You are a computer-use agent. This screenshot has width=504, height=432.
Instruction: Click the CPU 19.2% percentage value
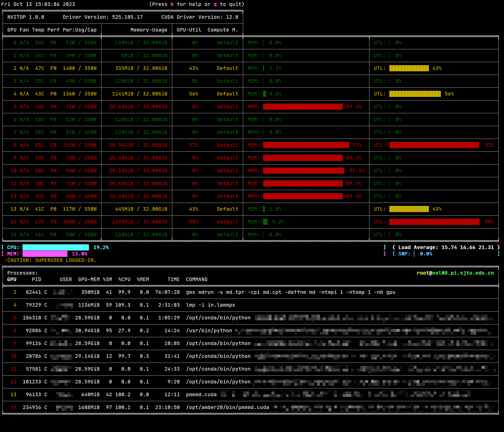(x=101, y=247)
